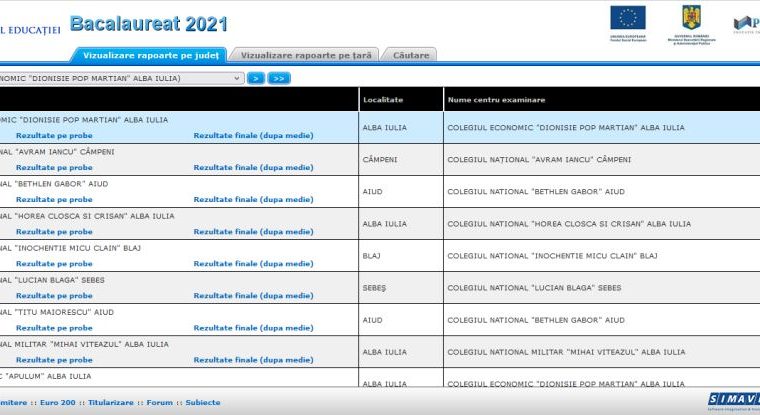
Task: Select ALBA IULIA locality in Horea Closca row
Action: [x=401, y=223]
